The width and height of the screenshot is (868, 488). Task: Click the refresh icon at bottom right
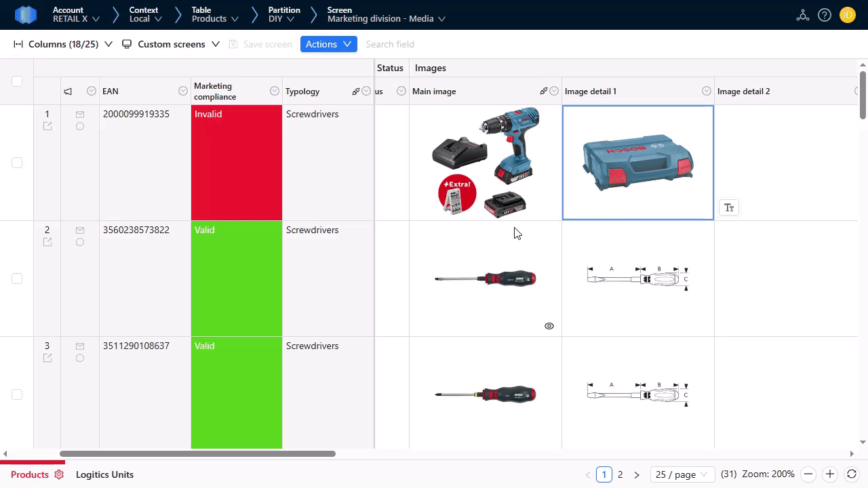pos(852,474)
